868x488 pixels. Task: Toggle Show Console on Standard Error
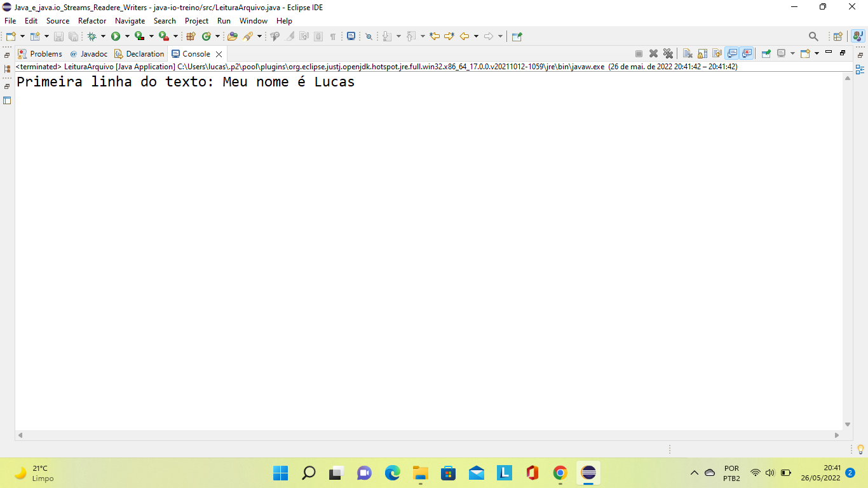point(747,54)
